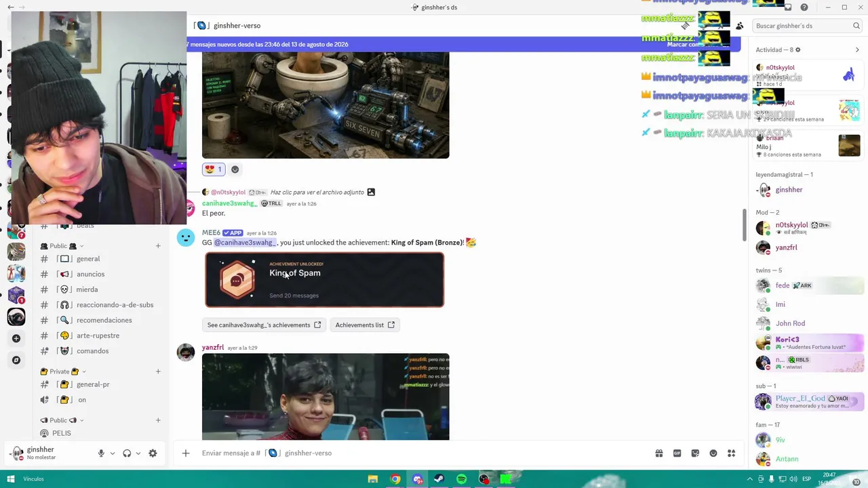
Task: Open Steam from the taskbar
Action: point(439,479)
